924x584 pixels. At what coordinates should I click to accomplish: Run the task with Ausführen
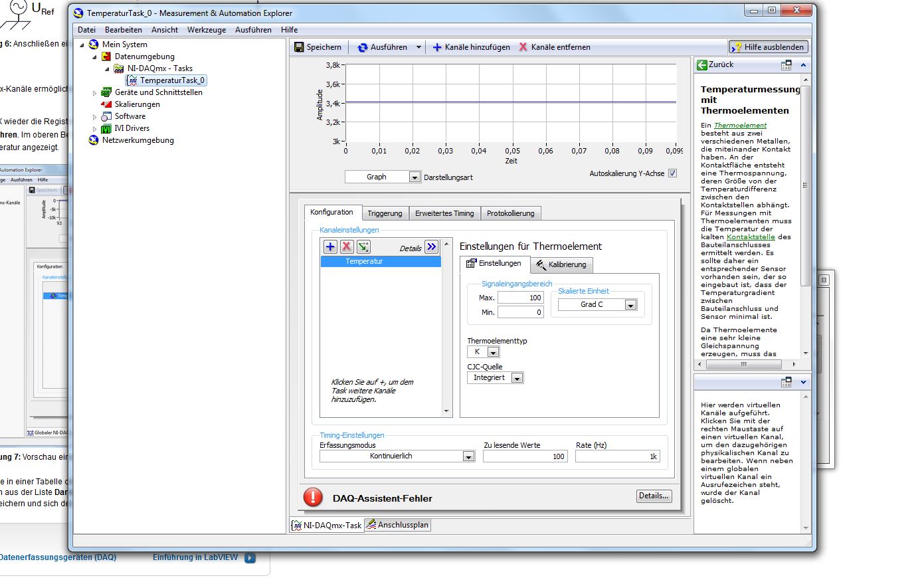coord(383,47)
